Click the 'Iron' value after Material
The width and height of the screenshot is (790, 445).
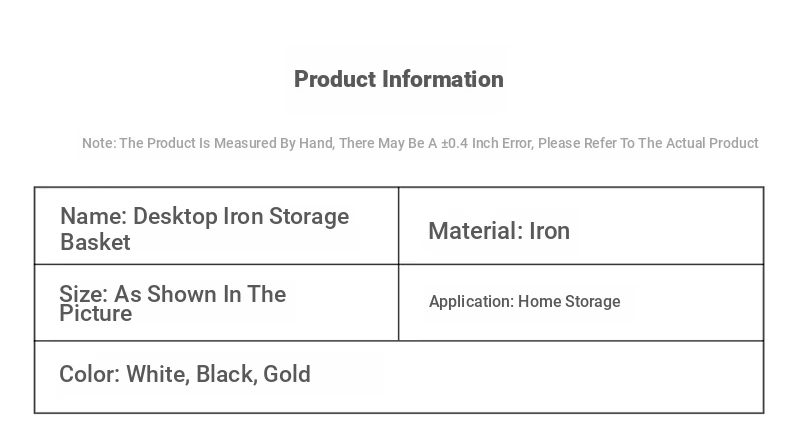click(x=549, y=231)
